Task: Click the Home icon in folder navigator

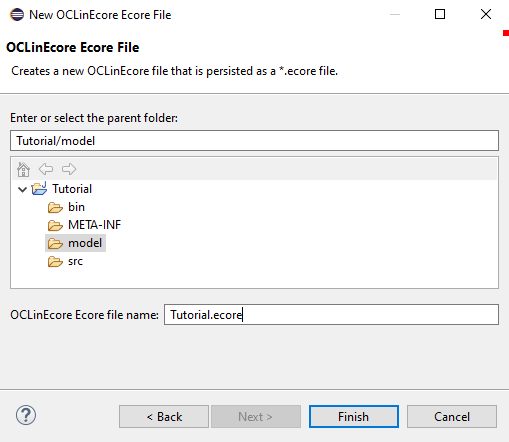Action: [x=23, y=169]
